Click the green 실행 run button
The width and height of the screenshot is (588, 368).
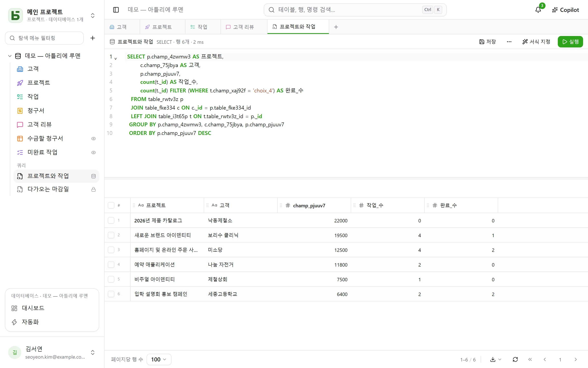tap(570, 42)
